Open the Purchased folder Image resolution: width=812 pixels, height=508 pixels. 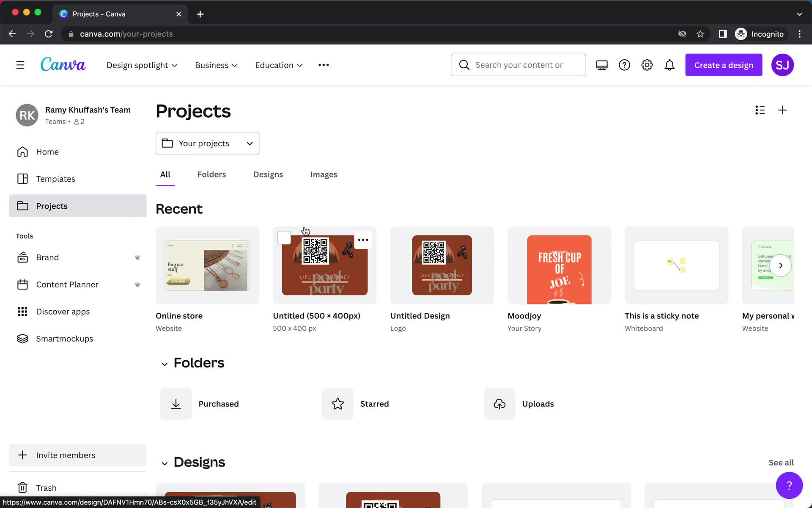[x=219, y=404]
